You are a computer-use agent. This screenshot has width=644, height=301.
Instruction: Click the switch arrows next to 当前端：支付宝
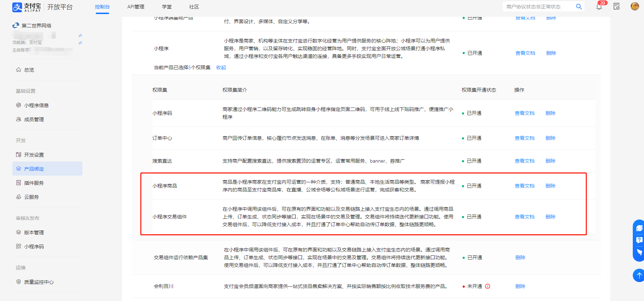pyautogui.click(x=80, y=43)
